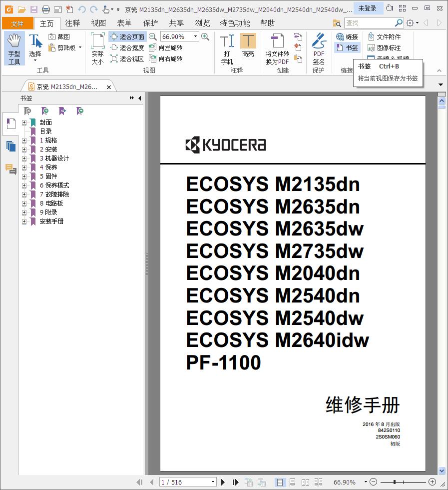
Task: Go to the next page arrow
Action: (223, 482)
